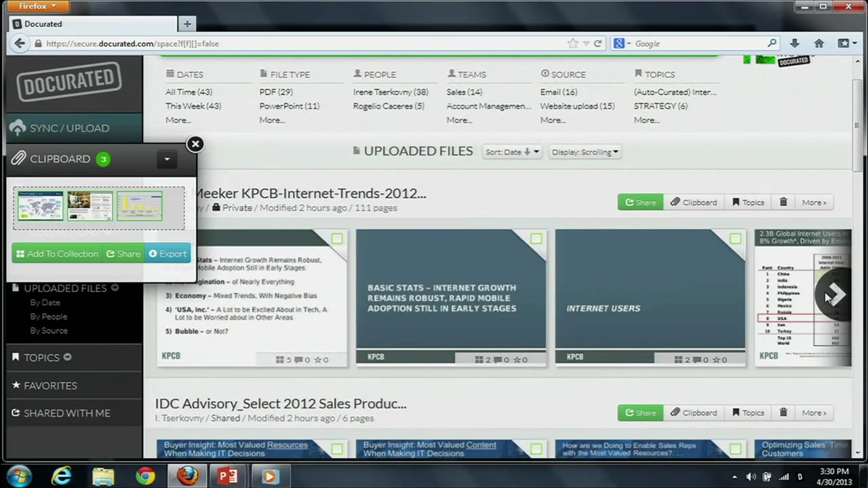Click the add icon next to Topics
The height and width of the screenshot is (488, 868).
click(x=67, y=357)
